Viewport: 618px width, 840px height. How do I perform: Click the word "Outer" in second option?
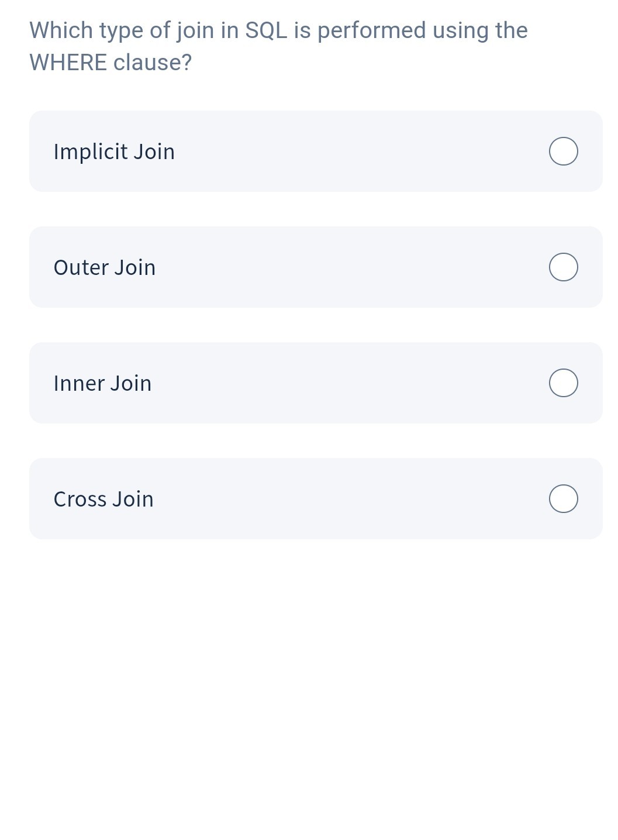tap(81, 267)
